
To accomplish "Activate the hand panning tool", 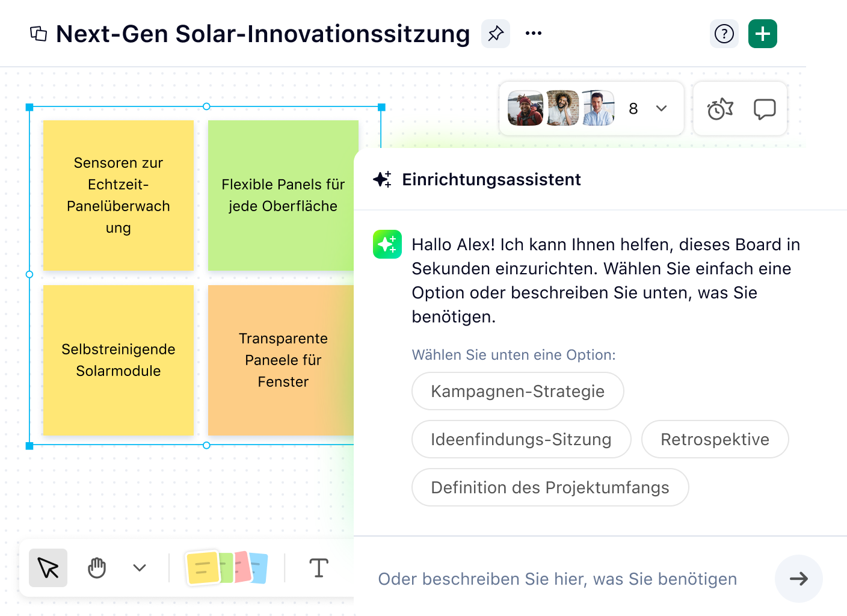I will [x=96, y=567].
